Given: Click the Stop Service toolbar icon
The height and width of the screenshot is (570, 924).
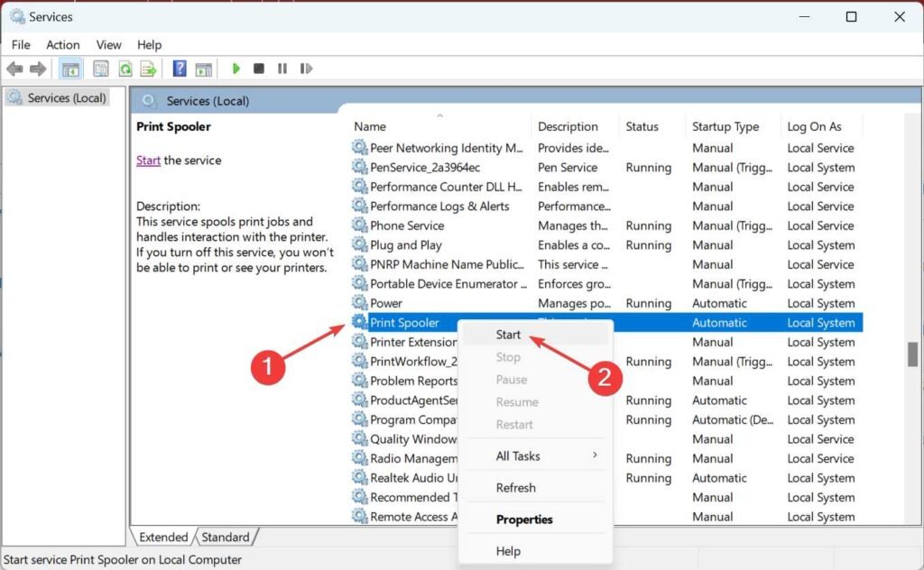Looking at the screenshot, I should 258,69.
